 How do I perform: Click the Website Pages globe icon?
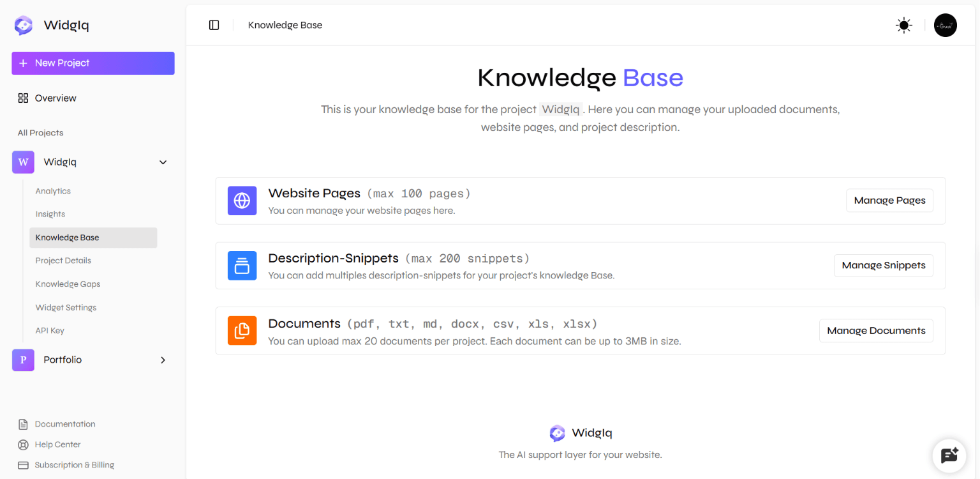(242, 201)
